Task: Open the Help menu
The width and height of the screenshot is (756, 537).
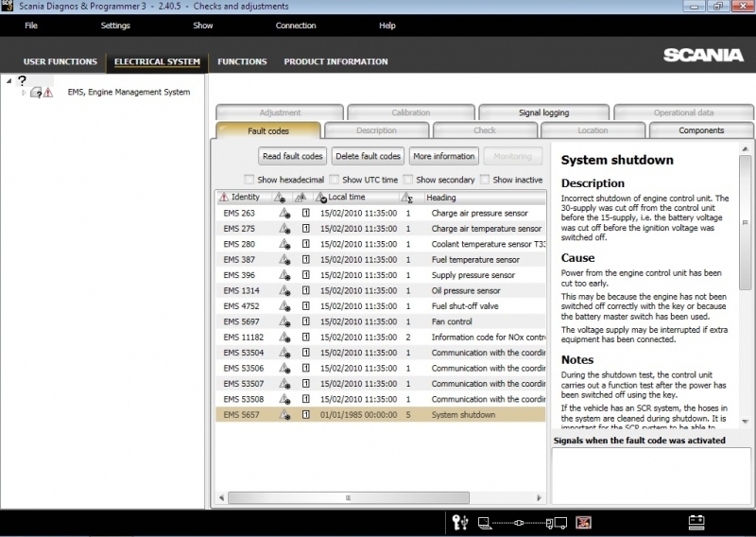Action: pos(387,26)
